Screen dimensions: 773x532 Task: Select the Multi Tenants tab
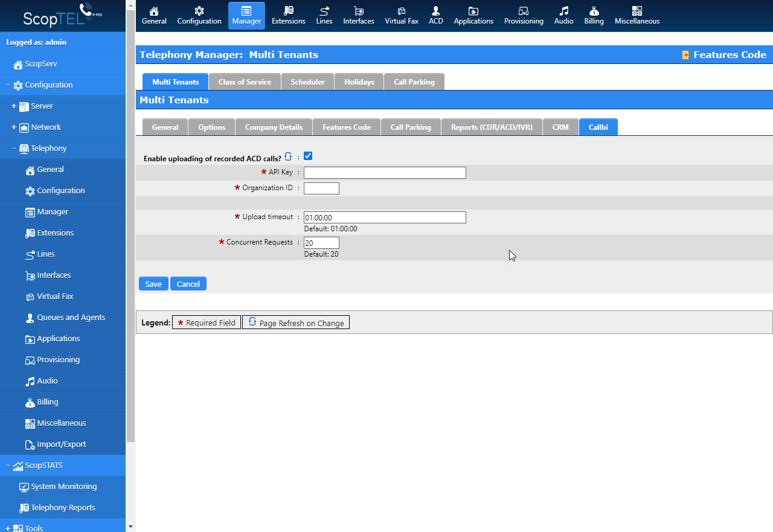pos(175,82)
